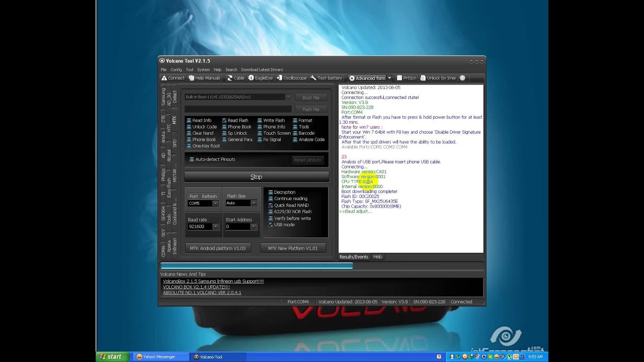This screenshot has height=362, width=644.
Task: Select the Unlock Code option
Action: click(202, 127)
